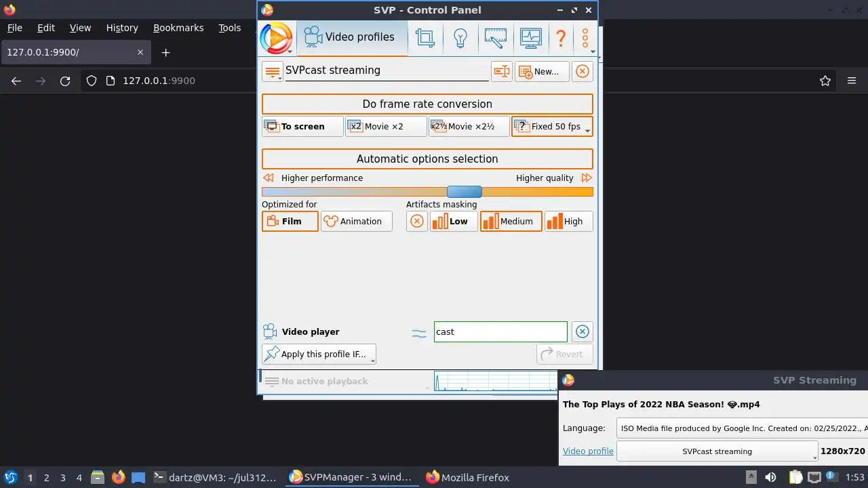
Task: Disable artifacts masking with X button
Action: (417, 222)
